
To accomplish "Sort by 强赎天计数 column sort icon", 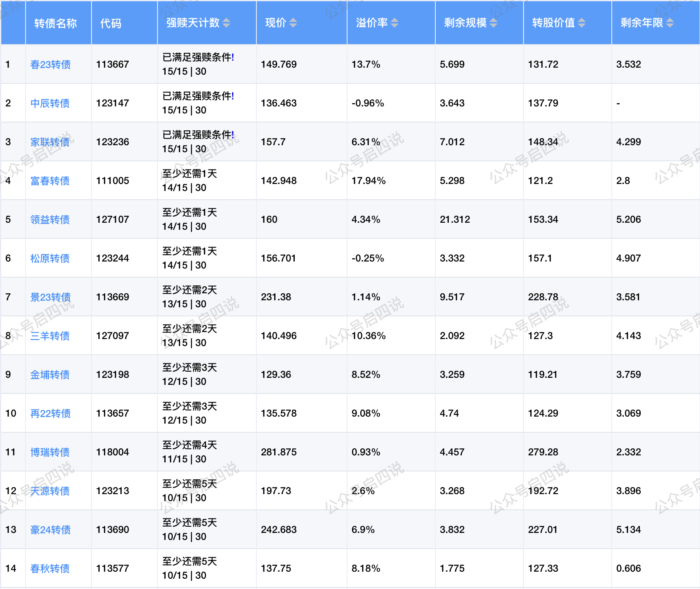I will point(226,23).
